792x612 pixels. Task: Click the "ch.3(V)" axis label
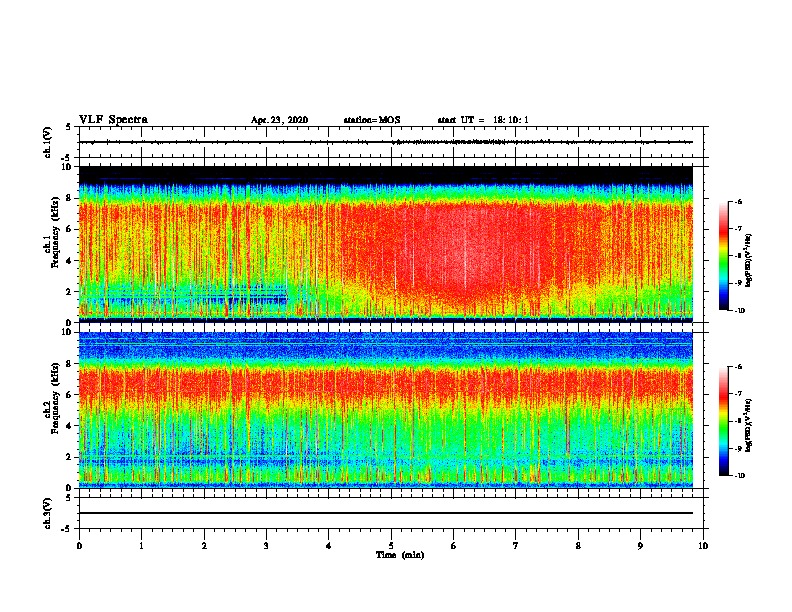coord(48,513)
